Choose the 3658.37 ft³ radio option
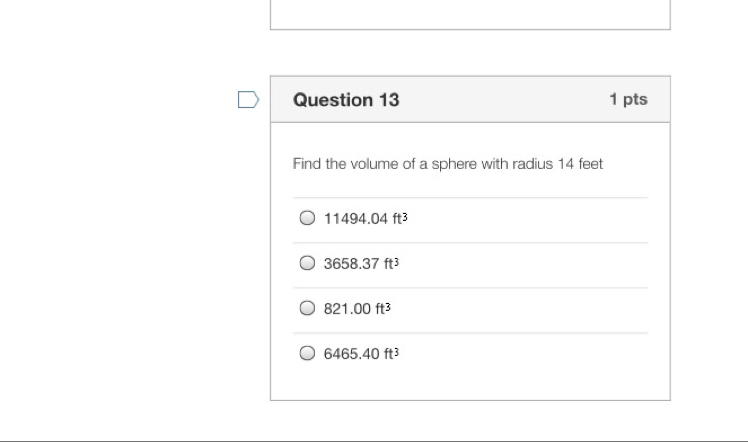This screenshot has width=748, height=442. coord(308,264)
